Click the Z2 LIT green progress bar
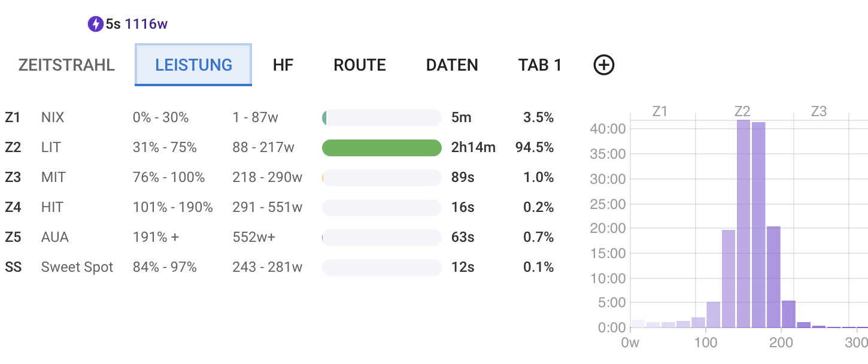This screenshot has width=868, height=364. pos(381,147)
